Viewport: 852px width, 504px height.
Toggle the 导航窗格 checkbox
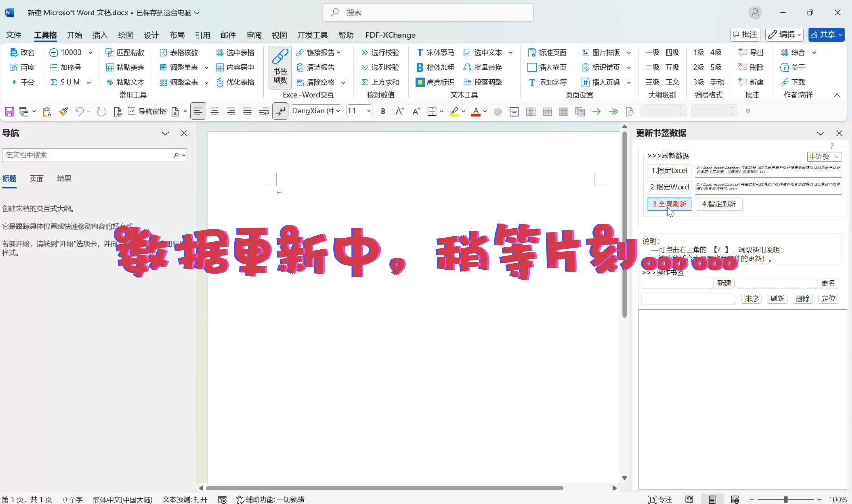[x=147, y=112]
